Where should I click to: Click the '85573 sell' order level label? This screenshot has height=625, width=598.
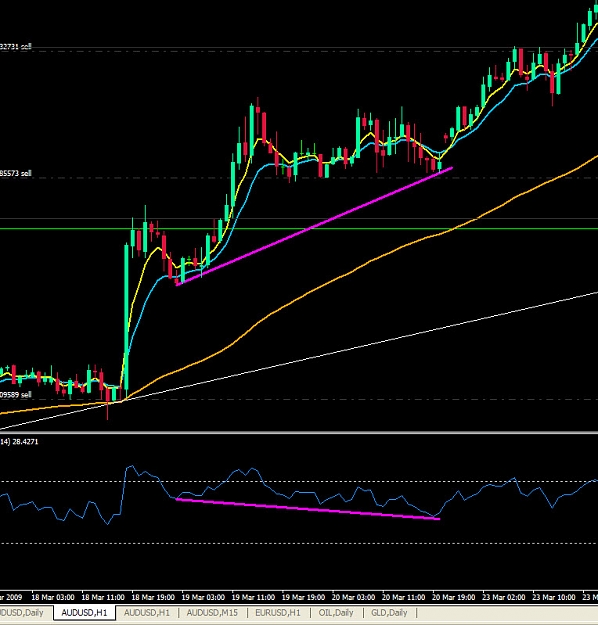coord(16,173)
